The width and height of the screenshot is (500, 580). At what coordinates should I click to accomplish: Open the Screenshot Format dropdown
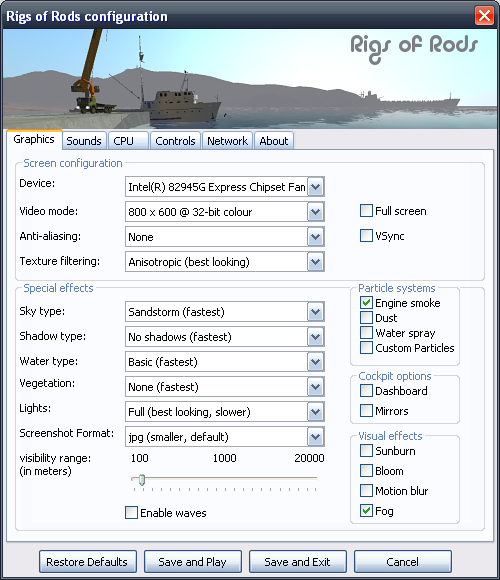pyautogui.click(x=315, y=437)
